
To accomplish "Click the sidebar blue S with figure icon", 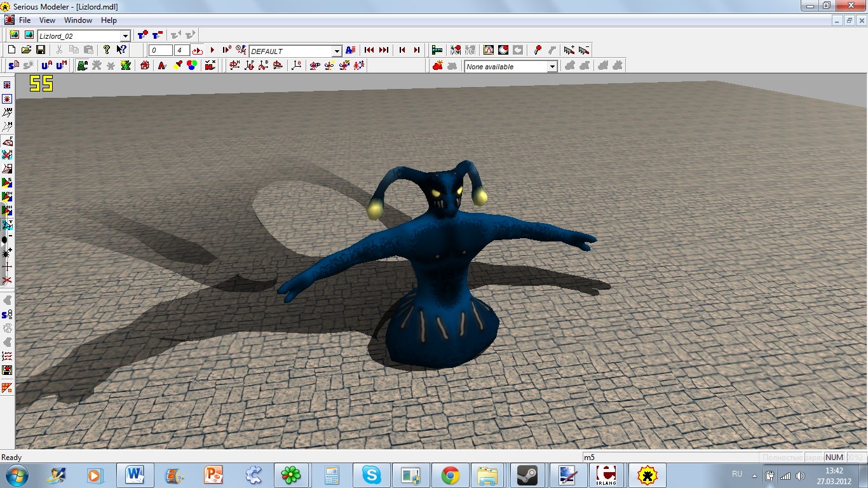I will tap(7, 314).
